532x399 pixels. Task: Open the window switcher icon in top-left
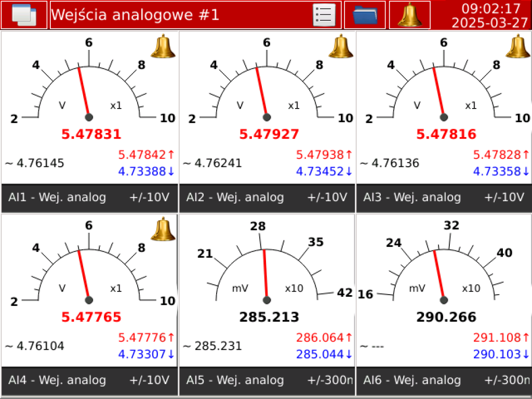(x=23, y=15)
